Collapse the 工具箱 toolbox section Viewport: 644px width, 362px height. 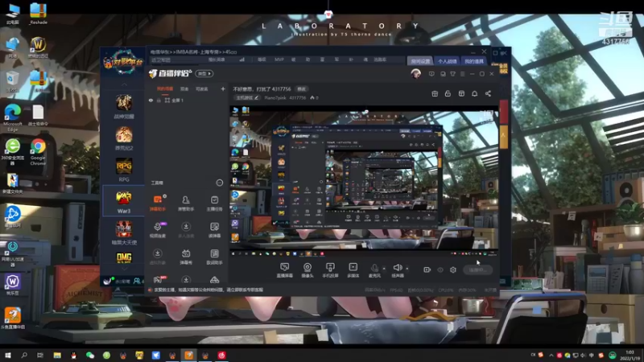coord(219,183)
